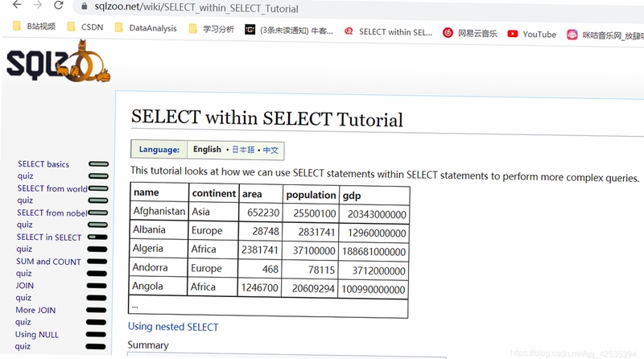Open the 咪咕音乐网 bookmark

point(605,35)
